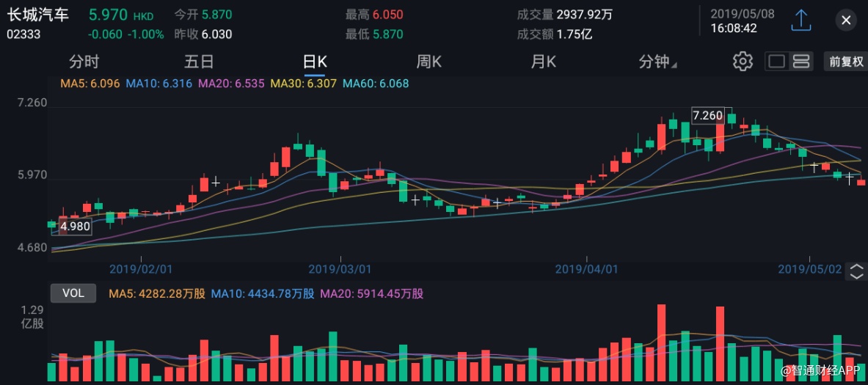Toggle the chart expand/collapse chevrons
This screenshot has height=385, width=868.
click(856, 271)
